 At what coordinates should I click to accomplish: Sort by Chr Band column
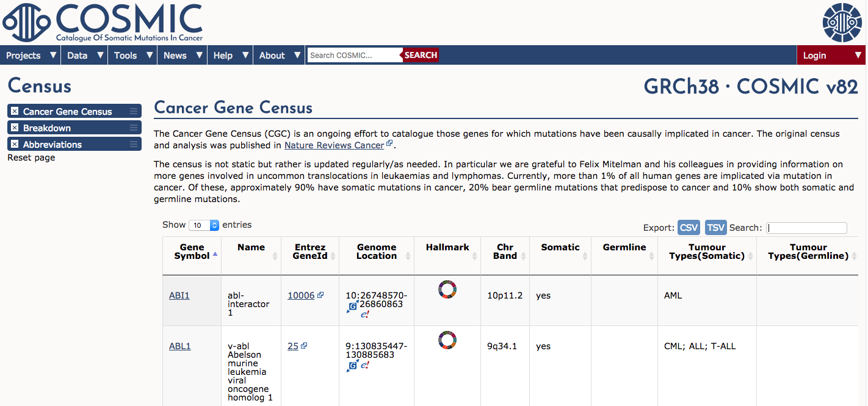505,255
